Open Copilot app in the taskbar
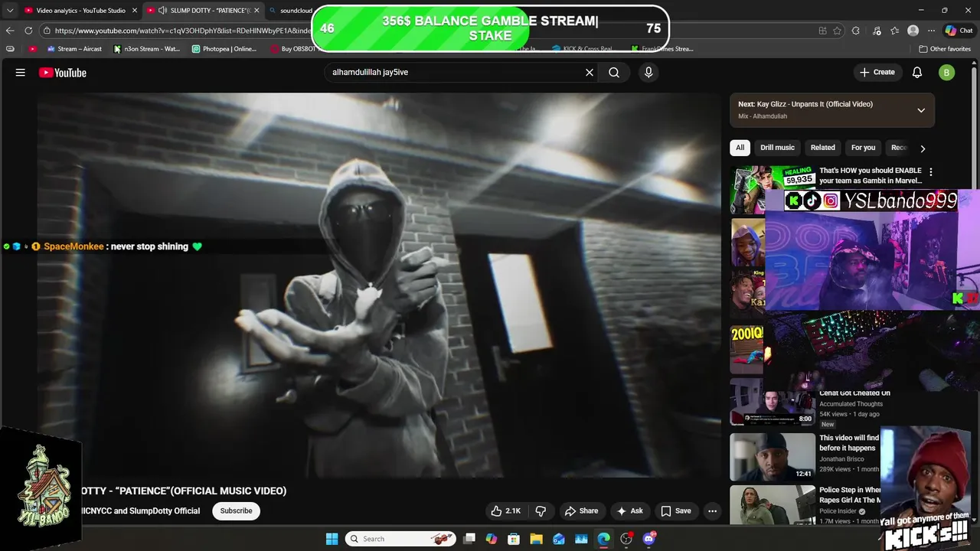This screenshot has height=551, width=980. [x=492, y=539]
